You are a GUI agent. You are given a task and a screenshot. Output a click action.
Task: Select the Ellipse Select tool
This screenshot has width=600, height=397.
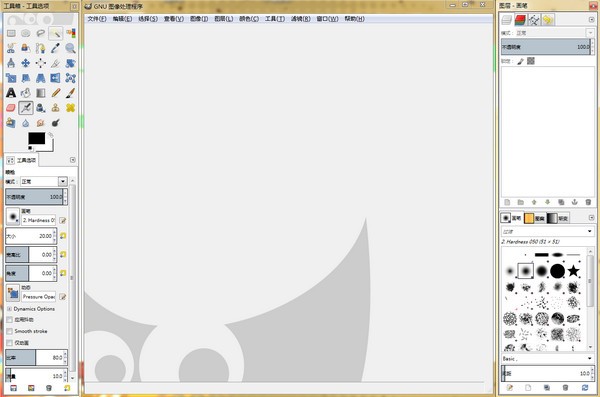pyautogui.click(x=26, y=33)
